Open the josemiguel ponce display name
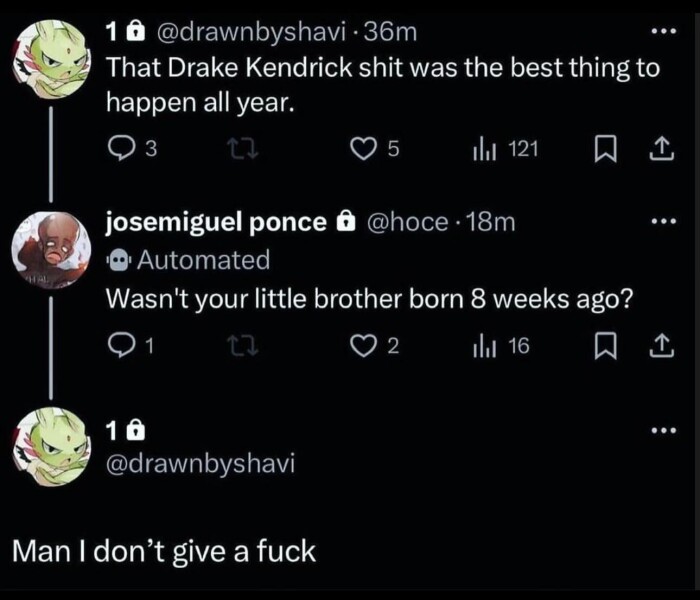The width and height of the screenshot is (700, 600). click(217, 222)
